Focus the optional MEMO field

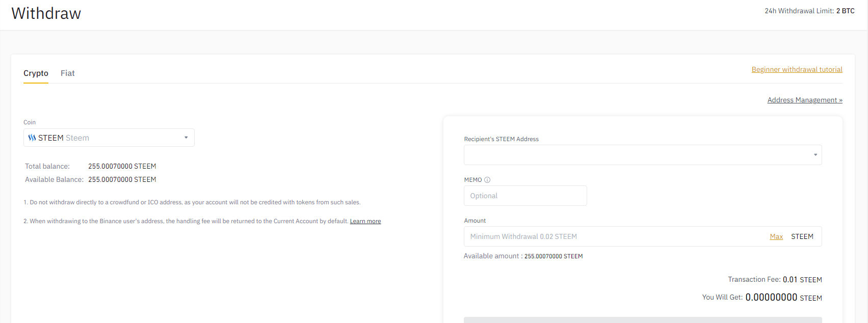click(525, 196)
